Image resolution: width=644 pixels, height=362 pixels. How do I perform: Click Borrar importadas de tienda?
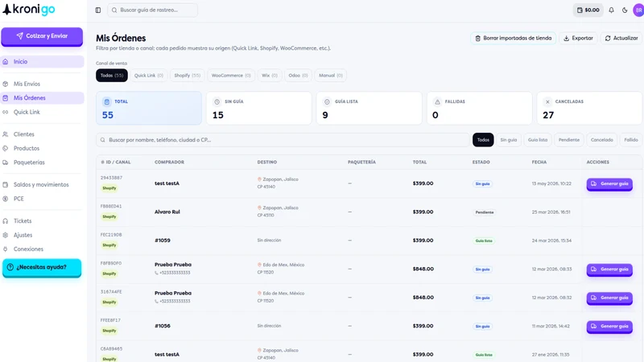coord(513,38)
